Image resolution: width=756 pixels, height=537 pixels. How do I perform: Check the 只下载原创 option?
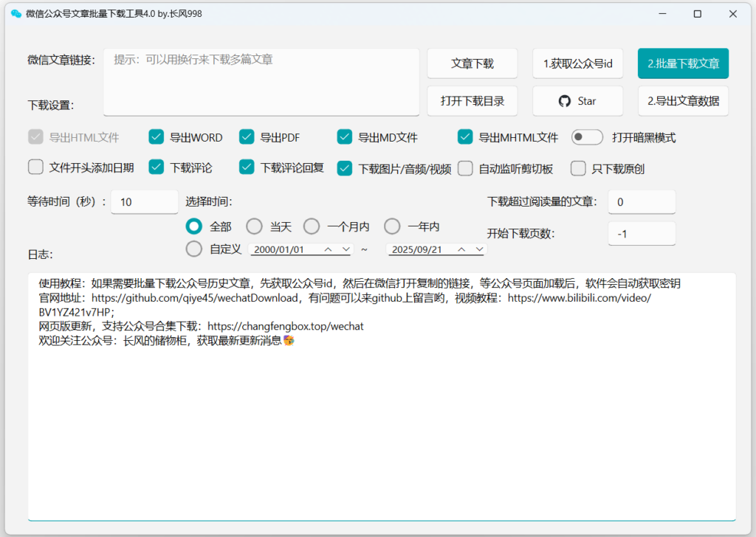pos(578,168)
